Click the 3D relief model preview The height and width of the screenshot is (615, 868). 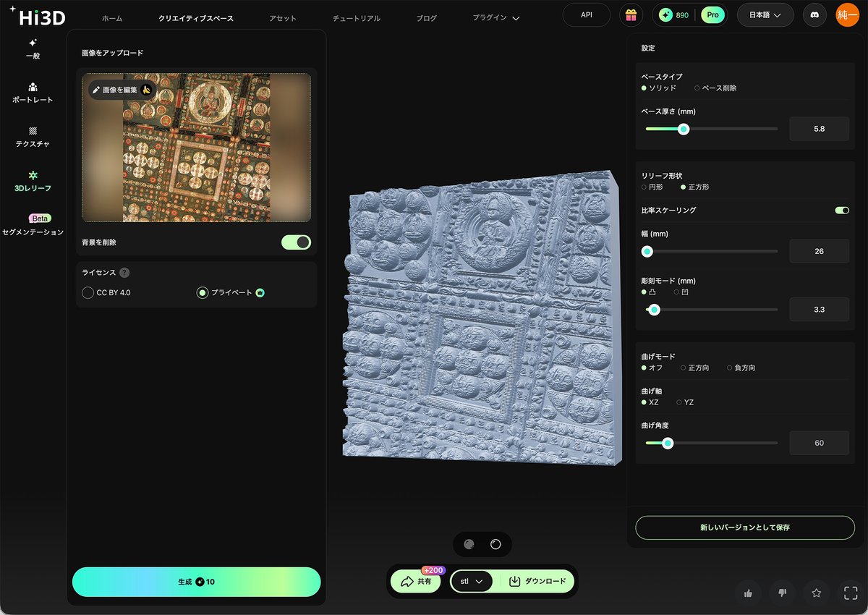click(481, 318)
